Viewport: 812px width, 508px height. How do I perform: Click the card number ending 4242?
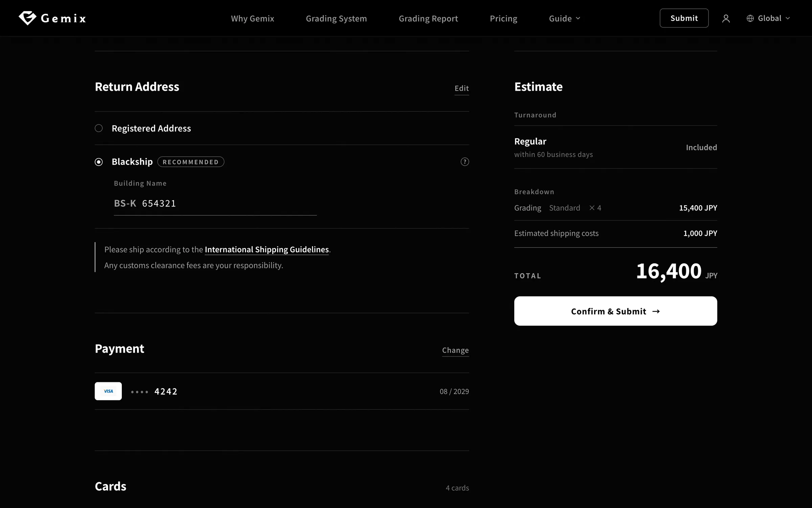pyautogui.click(x=154, y=391)
